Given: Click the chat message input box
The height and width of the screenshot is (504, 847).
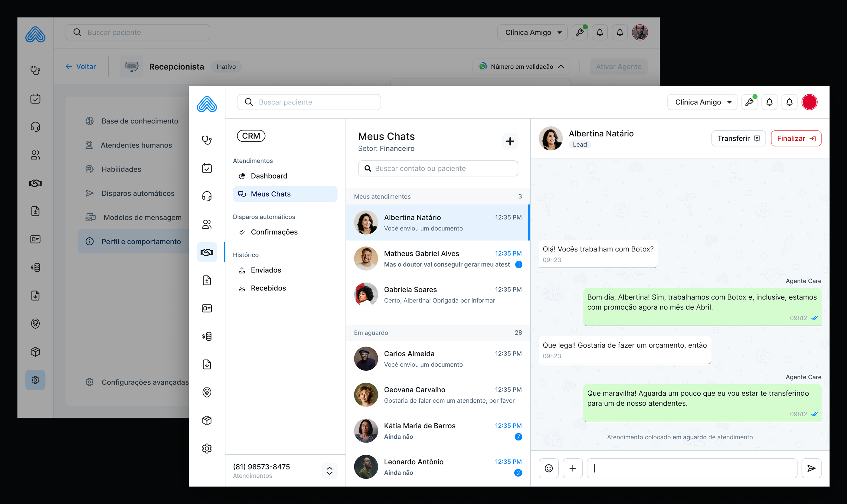Looking at the screenshot, I should pyautogui.click(x=692, y=468).
